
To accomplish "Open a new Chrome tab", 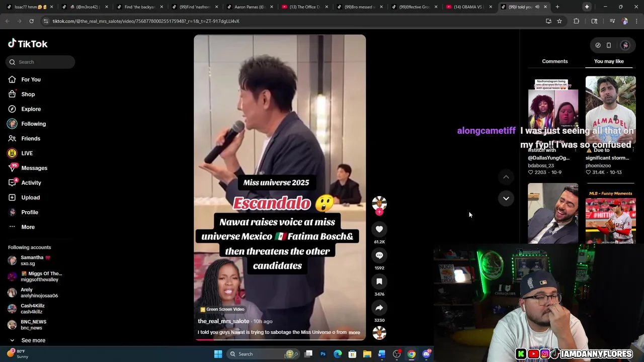I will pyautogui.click(x=557, y=7).
